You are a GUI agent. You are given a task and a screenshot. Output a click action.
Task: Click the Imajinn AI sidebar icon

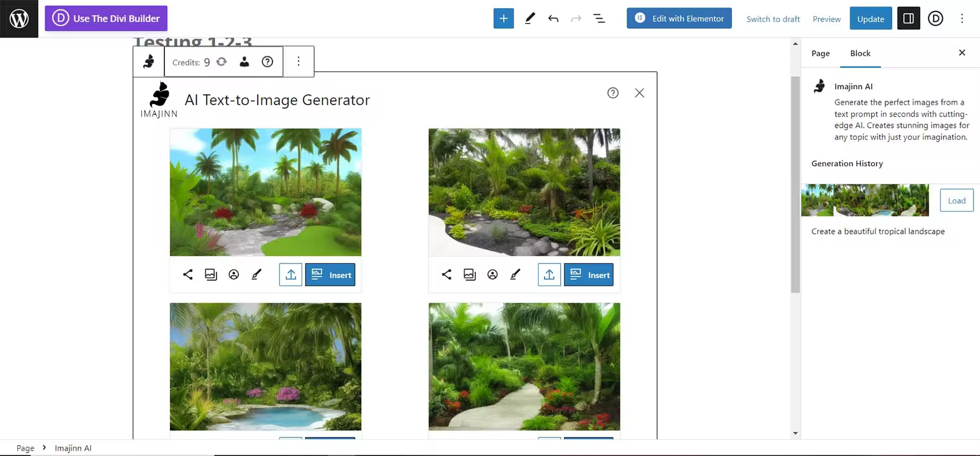click(x=819, y=86)
